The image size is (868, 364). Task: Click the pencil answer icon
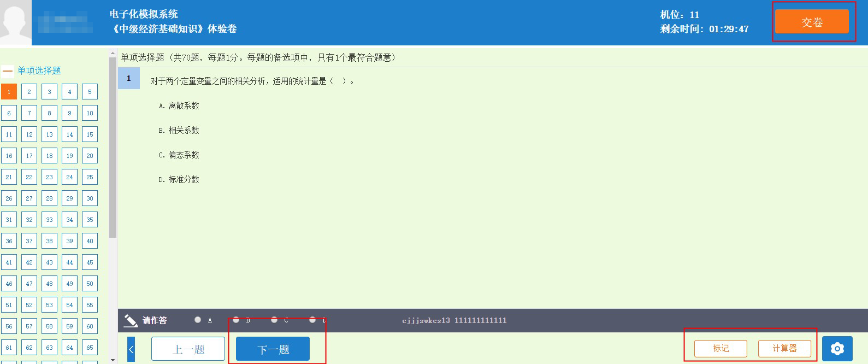click(131, 321)
